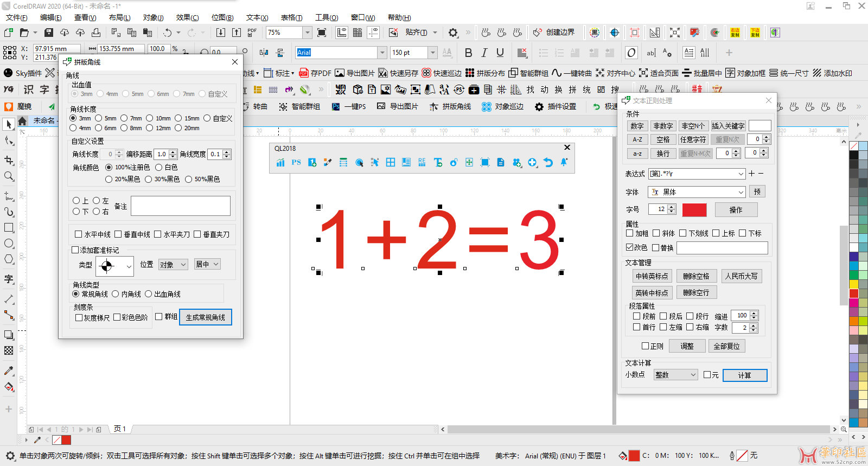Toggle Italic text formatting
Viewport: 868px width, 466px height.
click(484, 53)
